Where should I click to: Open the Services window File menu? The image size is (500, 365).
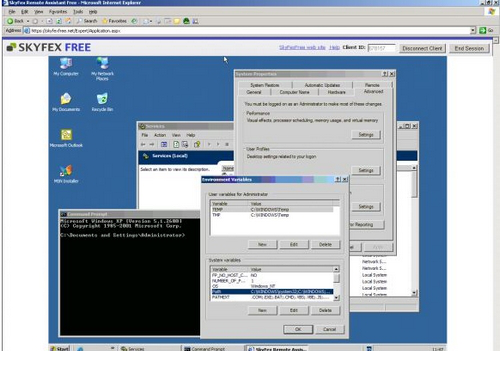[x=145, y=135]
